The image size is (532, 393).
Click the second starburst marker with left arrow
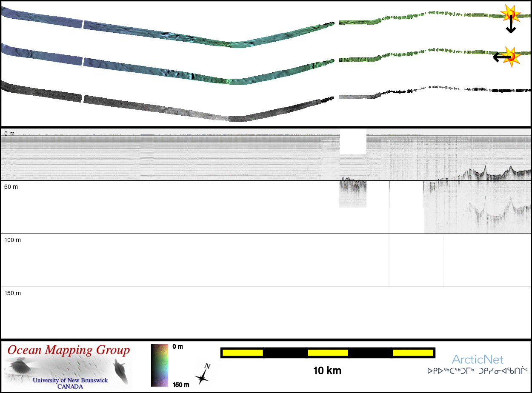pyautogui.click(x=511, y=56)
